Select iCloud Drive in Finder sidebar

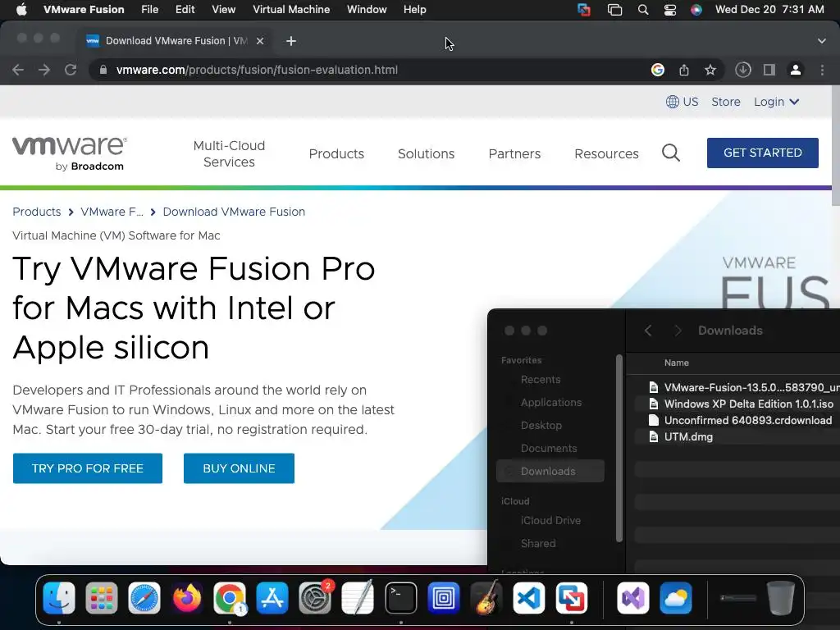(550, 520)
